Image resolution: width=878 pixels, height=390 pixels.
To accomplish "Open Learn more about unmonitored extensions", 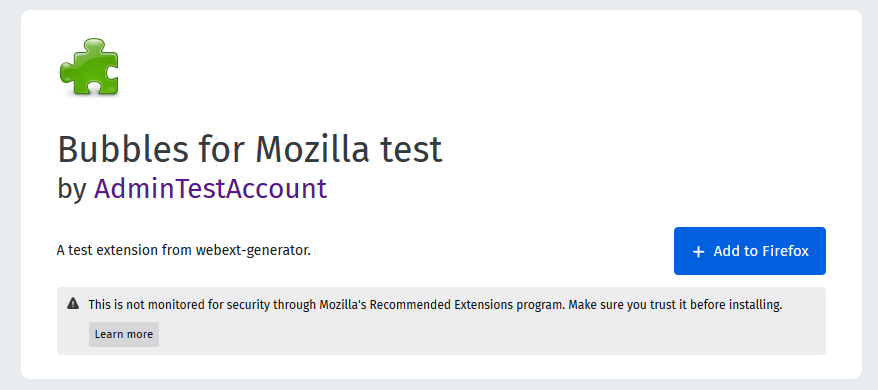I will point(124,334).
